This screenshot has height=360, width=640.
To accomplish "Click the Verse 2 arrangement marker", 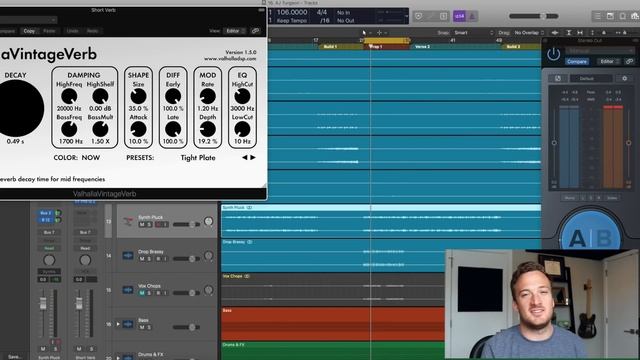I will (455, 47).
